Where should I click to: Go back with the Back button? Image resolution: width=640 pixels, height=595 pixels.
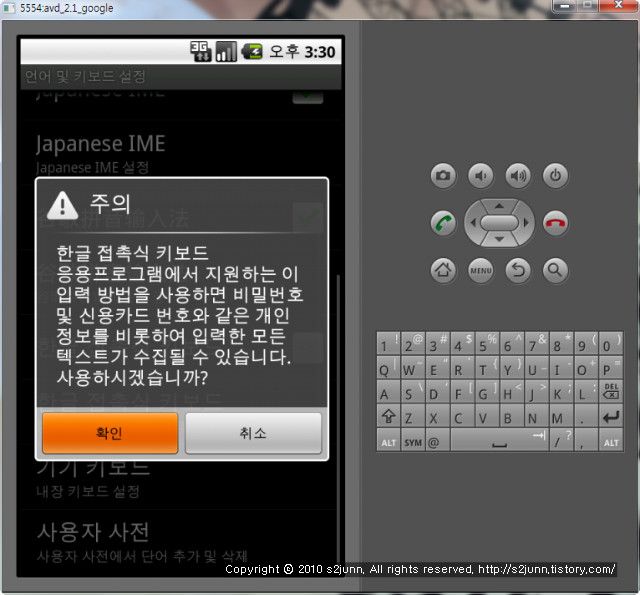[518, 270]
